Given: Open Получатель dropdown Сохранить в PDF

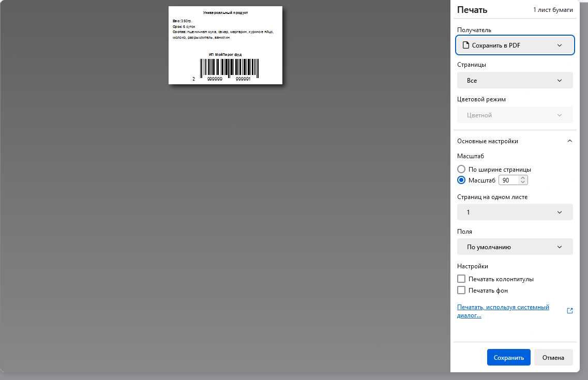Looking at the screenshot, I should tap(515, 45).
